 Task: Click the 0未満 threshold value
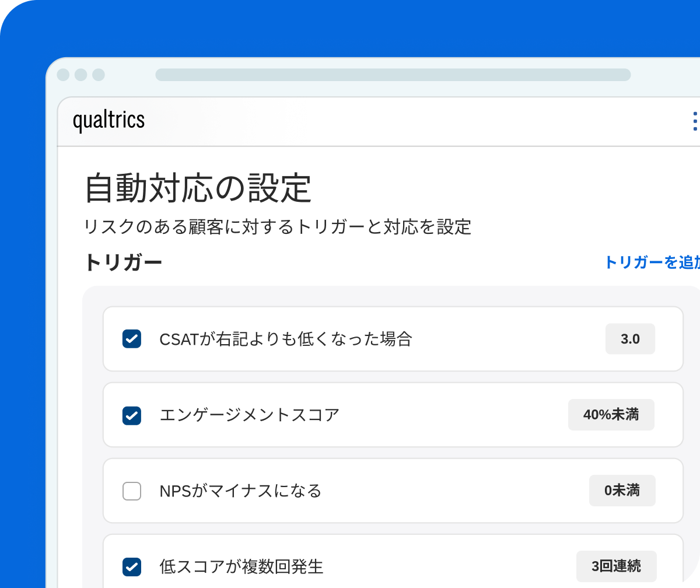click(x=622, y=491)
